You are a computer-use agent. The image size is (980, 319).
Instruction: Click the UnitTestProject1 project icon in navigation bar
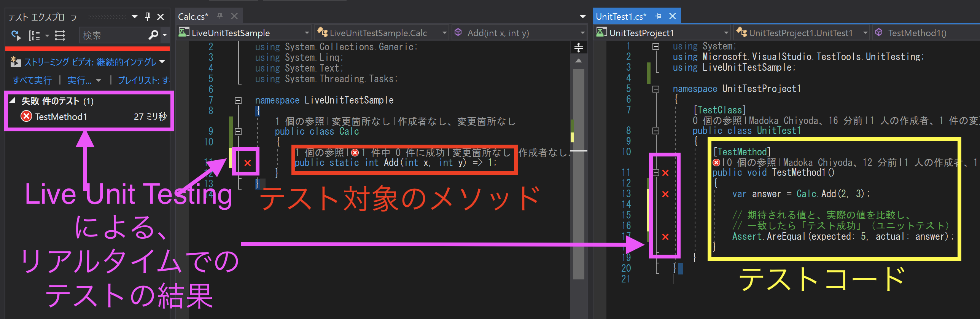tap(601, 32)
